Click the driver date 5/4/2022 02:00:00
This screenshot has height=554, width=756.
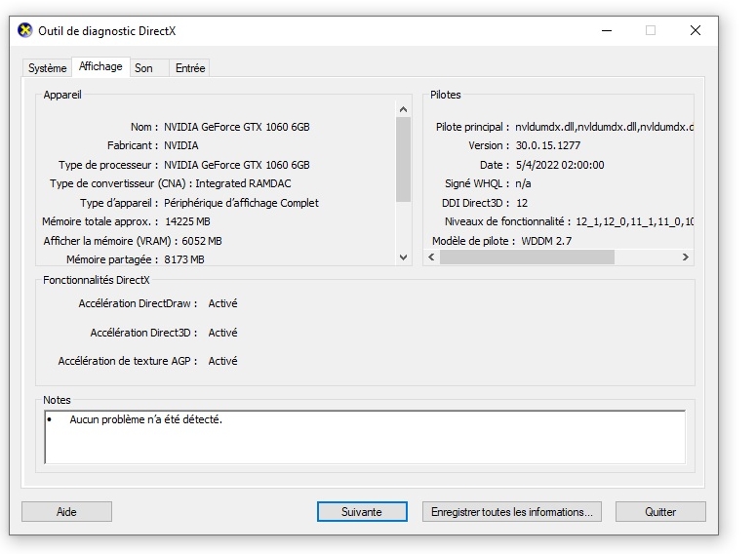[560, 165]
